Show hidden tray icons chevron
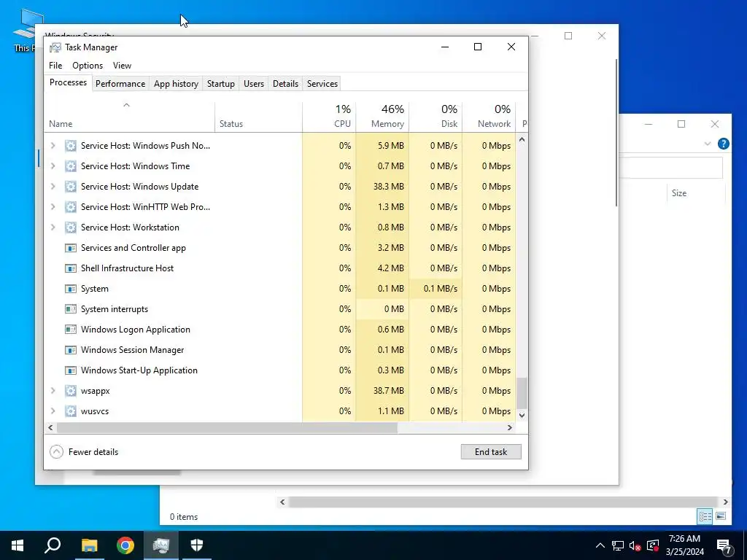747x560 pixels. coord(600,545)
